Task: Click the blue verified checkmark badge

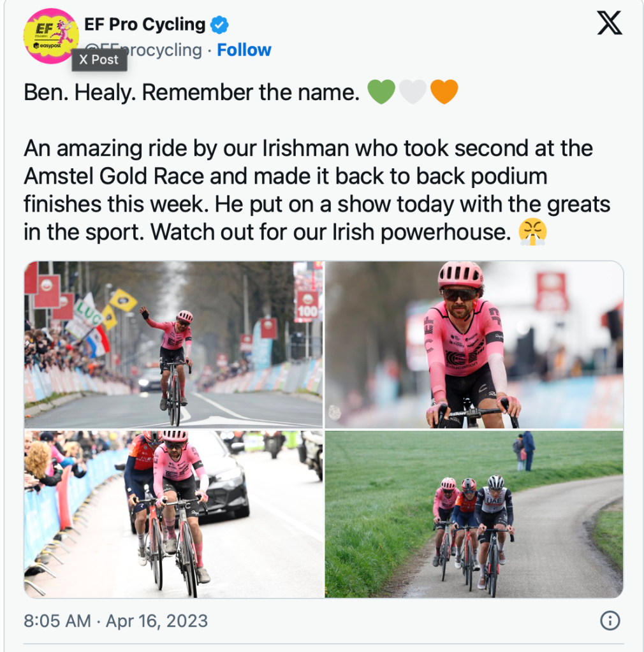Action: (x=220, y=25)
